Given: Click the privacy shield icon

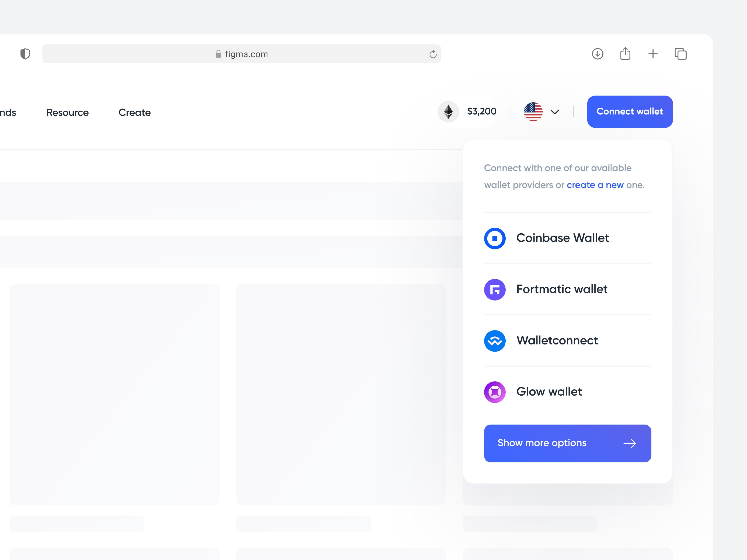Looking at the screenshot, I should click(25, 53).
